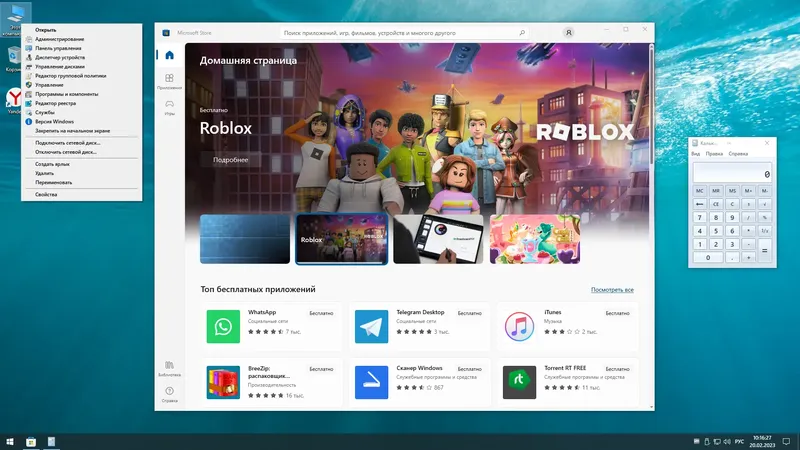The width and height of the screenshot is (800, 450).
Task: Click the 0 key in Calculator
Action: pyautogui.click(x=708, y=257)
